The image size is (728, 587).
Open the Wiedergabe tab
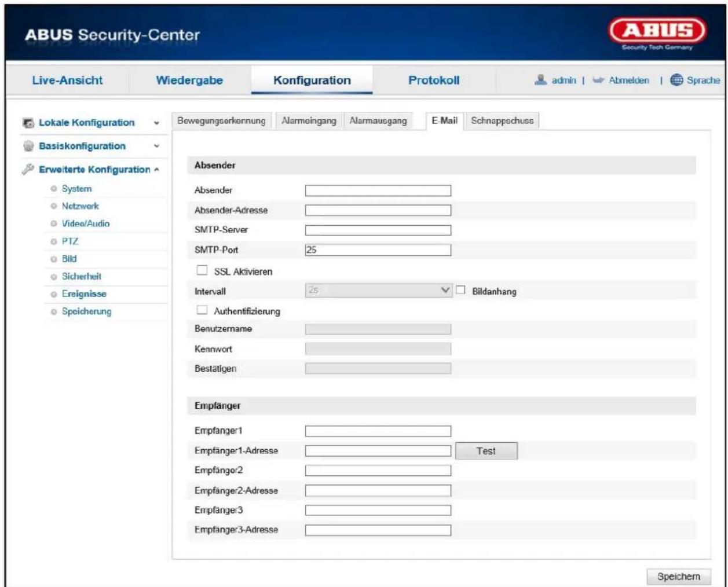coord(189,80)
